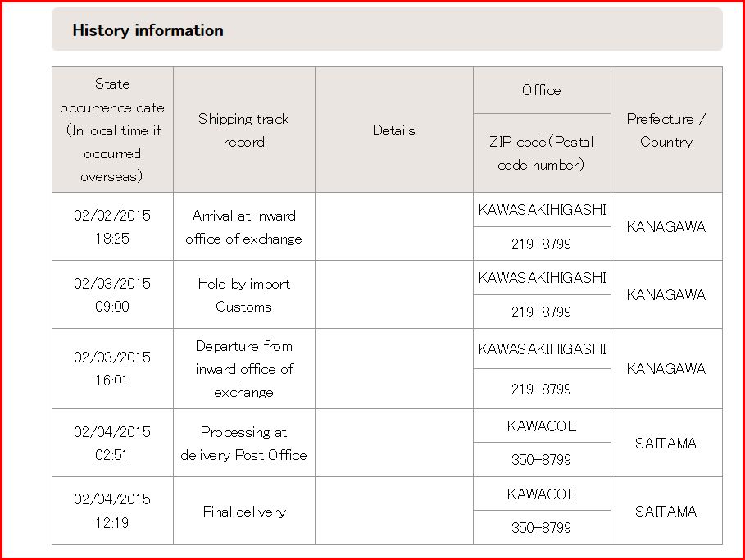Select the 02/04/2015 12:19 date cell
The image size is (745, 560).
(x=112, y=511)
